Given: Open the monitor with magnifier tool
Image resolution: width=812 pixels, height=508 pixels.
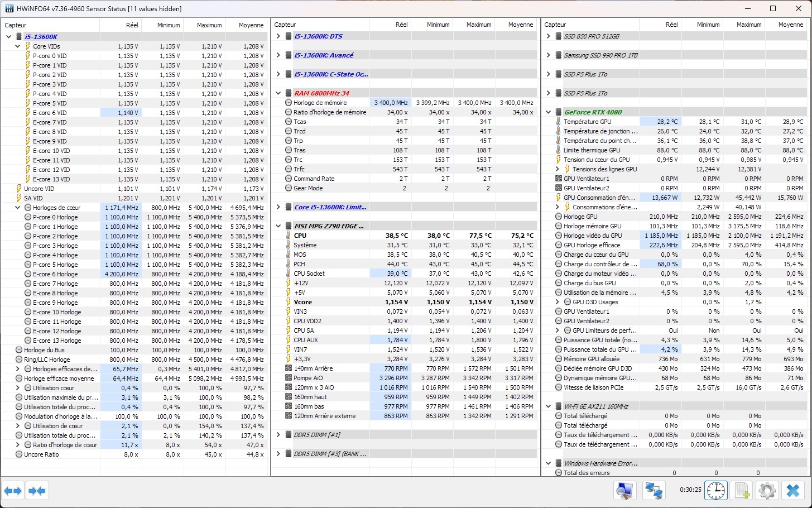Looking at the screenshot, I should point(624,491).
